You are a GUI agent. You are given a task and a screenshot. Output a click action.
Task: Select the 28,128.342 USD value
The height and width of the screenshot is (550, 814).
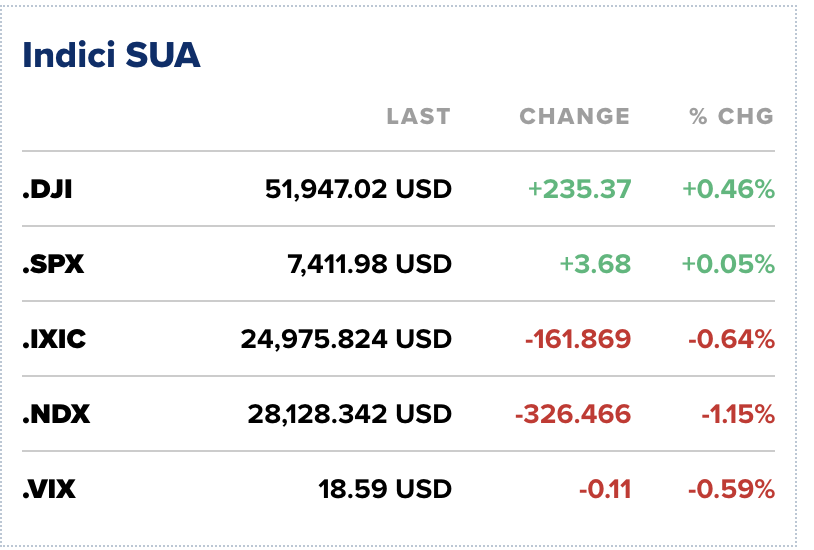pyautogui.click(x=349, y=414)
